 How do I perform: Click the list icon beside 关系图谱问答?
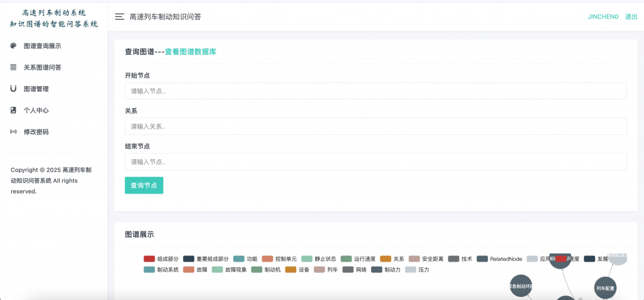(x=14, y=67)
